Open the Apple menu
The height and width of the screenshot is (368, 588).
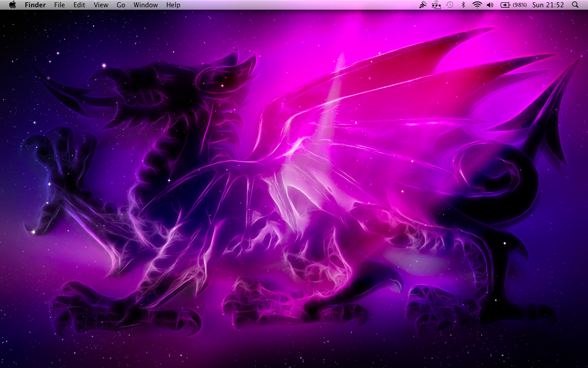click(12, 5)
